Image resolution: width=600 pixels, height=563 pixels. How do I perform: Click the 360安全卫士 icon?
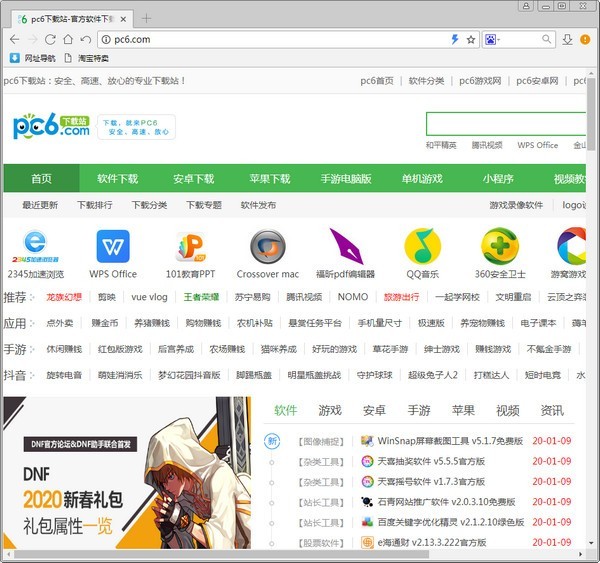pos(499,246)
